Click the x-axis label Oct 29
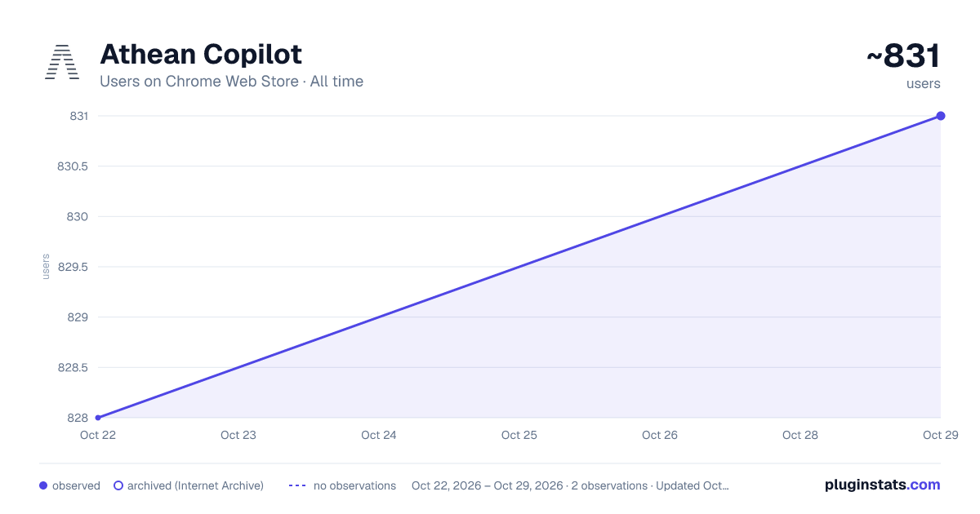The height and width of the screenshot is (514, 980). pos(941,435)
